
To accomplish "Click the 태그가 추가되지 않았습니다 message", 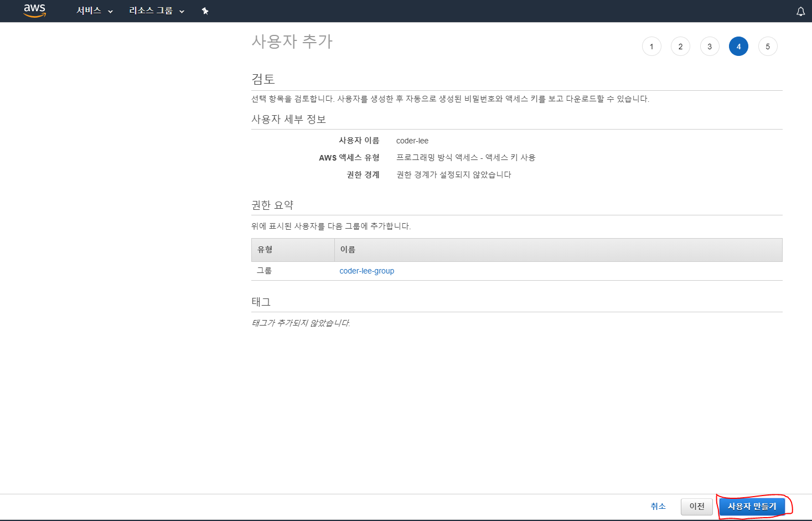I will [301, 323].
